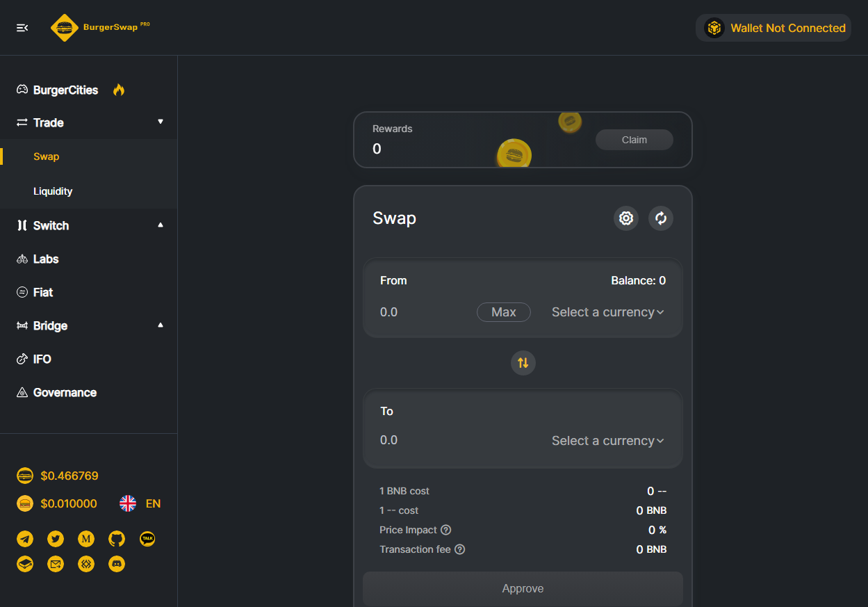Open the Discord server icon

click(x=117, y=564)
